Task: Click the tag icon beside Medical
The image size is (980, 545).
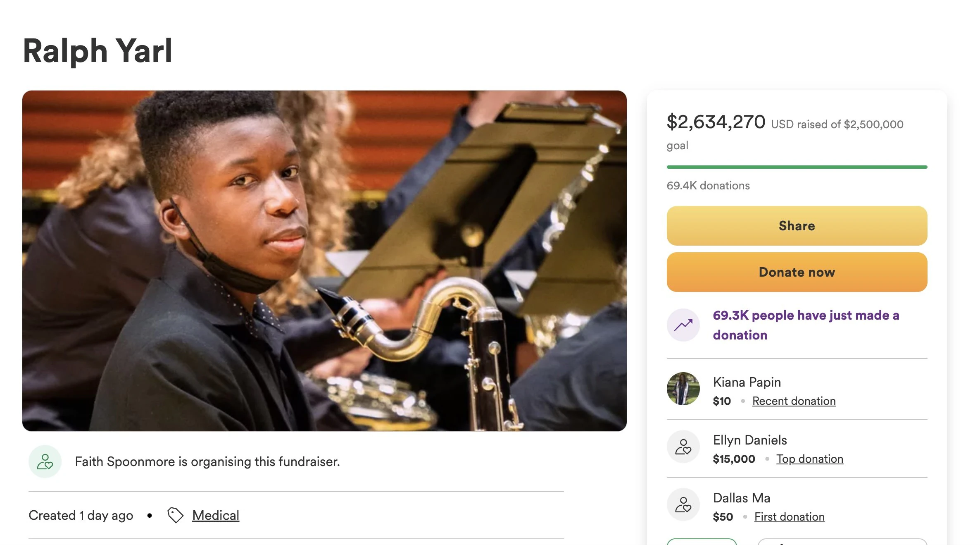Action: pyautogui.click(x=175, y=515)
